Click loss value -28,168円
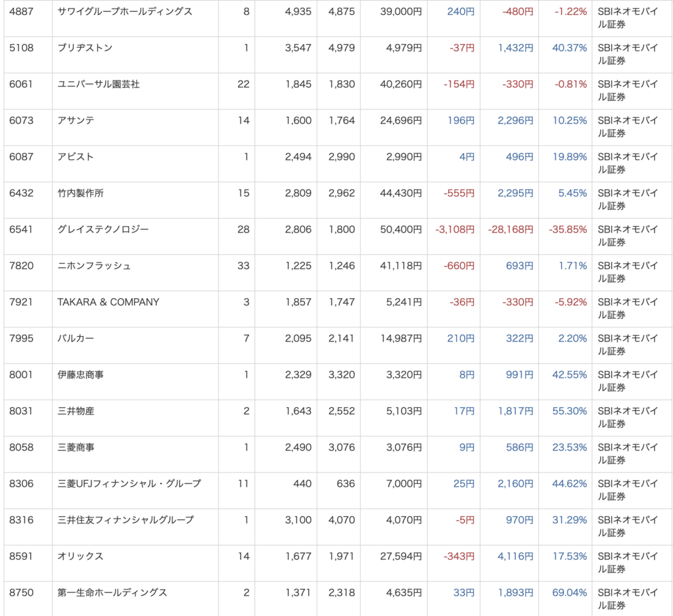 [x=510, y=229]
